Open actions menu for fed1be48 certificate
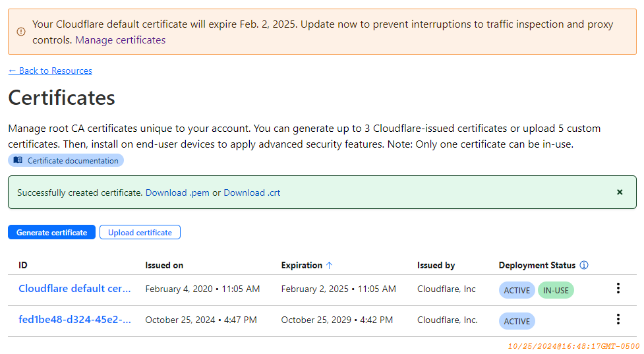Image resolution: width=644 pixels, height=354 pixels. 618,320
